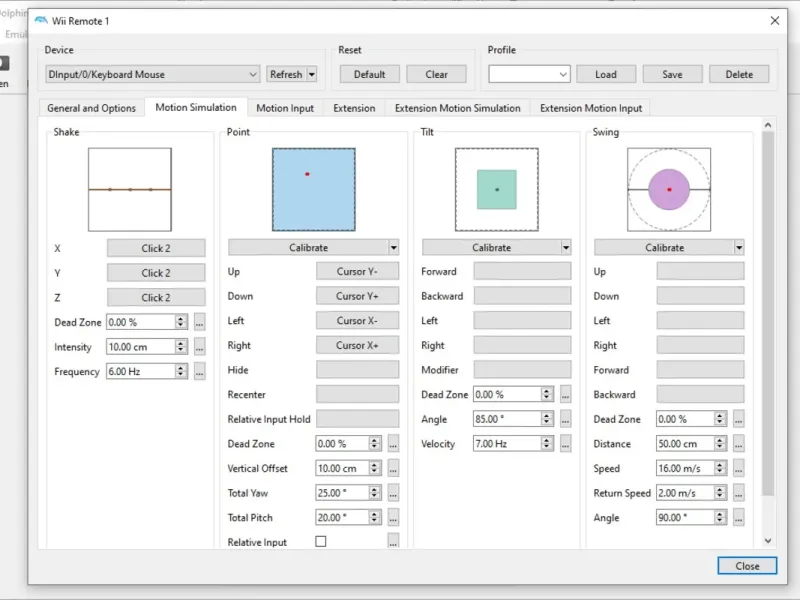The image size is (800, 600).
Task: Click the Point Left Cursor X- mapping
Action: click(357, 320)
